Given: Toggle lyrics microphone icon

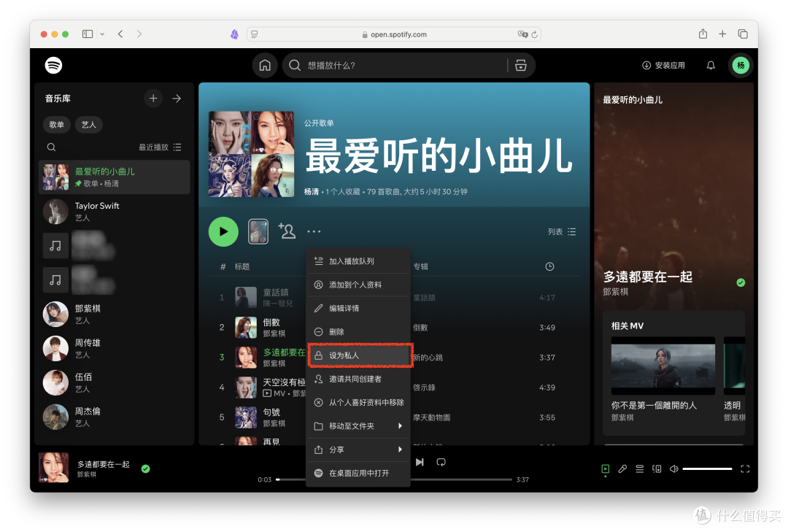Looking at the screenshot, I should [622, 469].
